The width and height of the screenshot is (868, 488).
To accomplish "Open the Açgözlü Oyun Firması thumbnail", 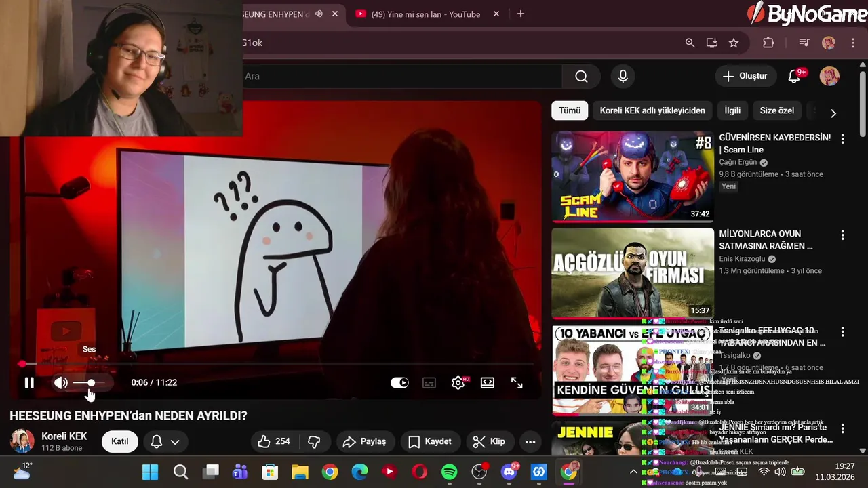I will (632, 272).
